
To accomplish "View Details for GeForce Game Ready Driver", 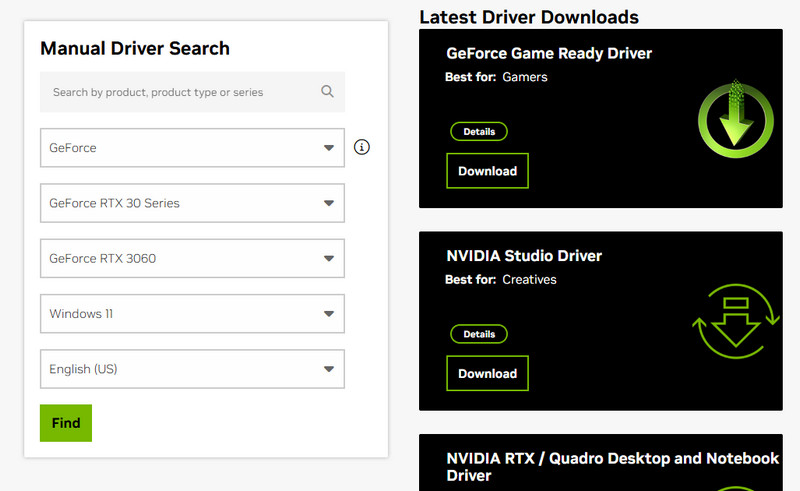I will (x=479, y=132).
